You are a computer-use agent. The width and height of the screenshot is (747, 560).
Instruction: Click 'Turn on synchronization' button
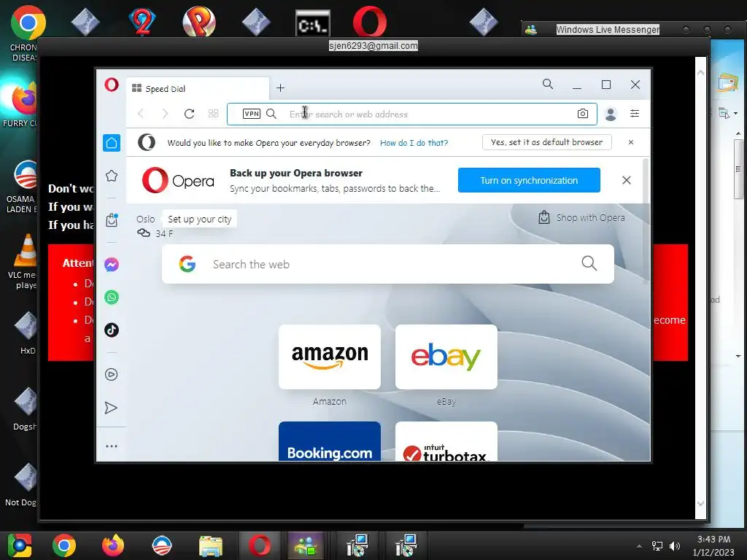pos(529,181)
